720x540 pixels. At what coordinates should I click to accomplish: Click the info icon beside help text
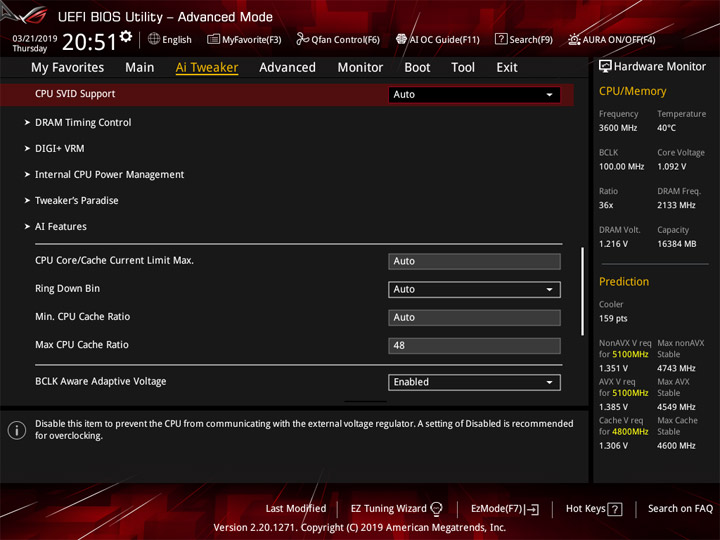click(x=17, y=430)
